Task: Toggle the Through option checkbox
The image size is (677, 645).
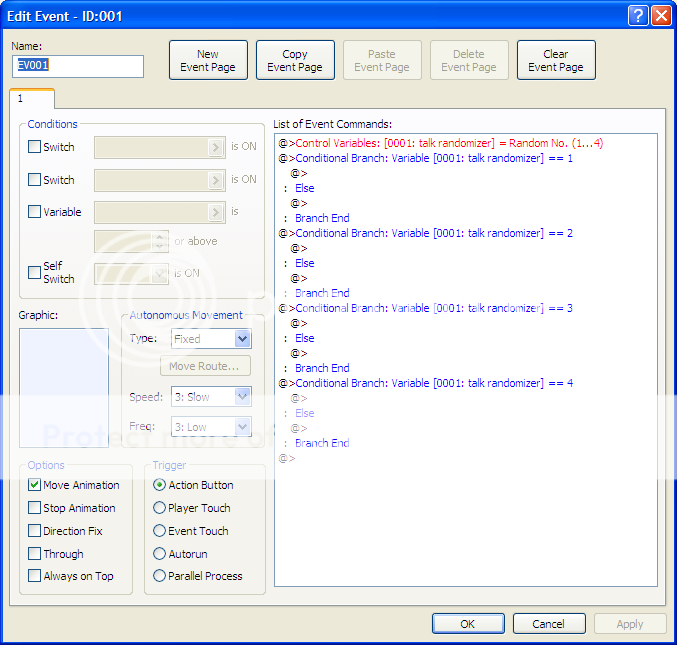Action: coord(35,554)
